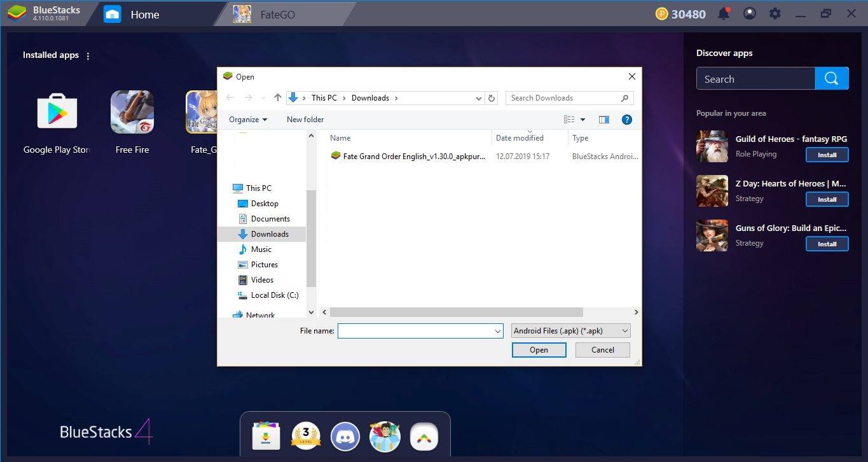Expand the address bar history dropdown
Screen dimensions: 868x462
[x=479, y=98]
